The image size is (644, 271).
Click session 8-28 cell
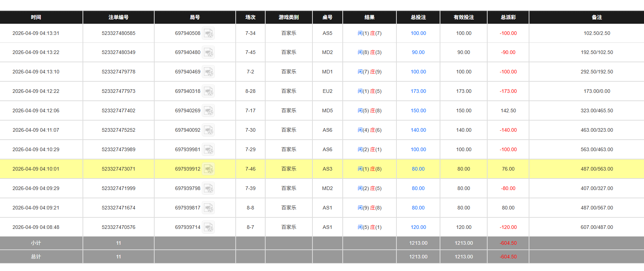(x=250, y=91)
